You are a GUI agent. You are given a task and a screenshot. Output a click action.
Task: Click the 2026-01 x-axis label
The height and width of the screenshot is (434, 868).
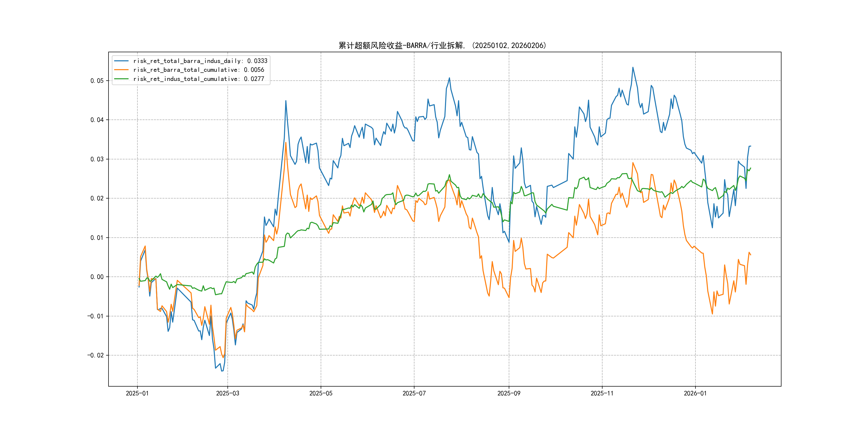695,393
